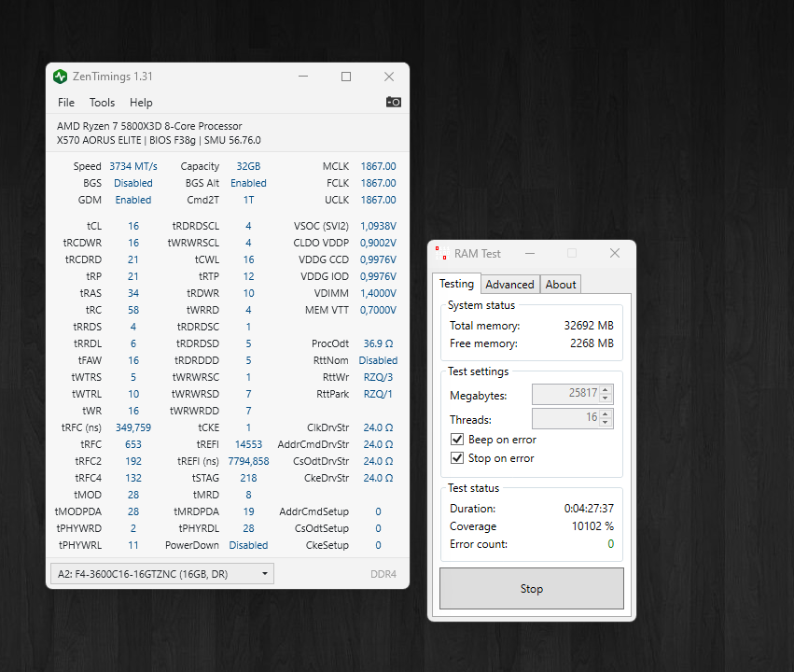
Task: Open the memory module selection dropdown
Action: click(x=162, y=574)
